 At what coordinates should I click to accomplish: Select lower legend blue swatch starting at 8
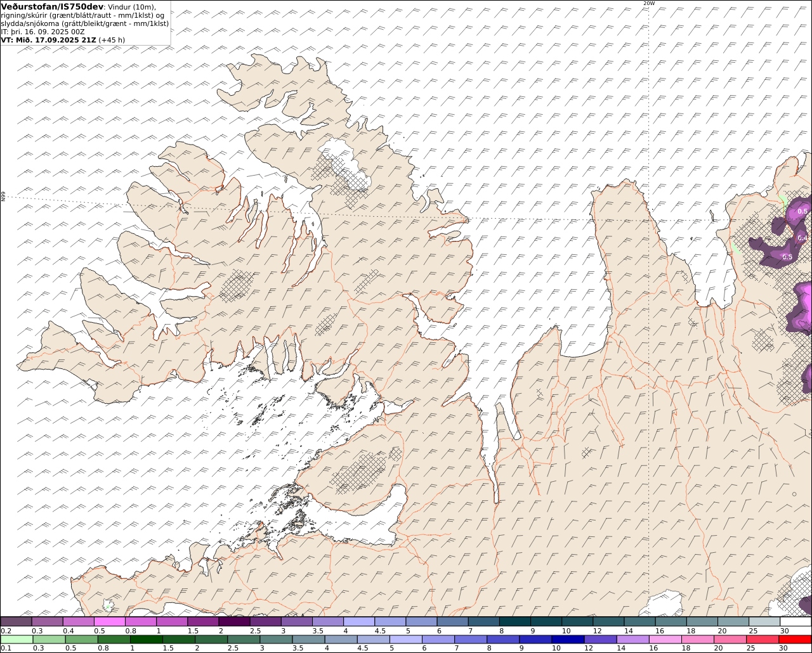tap(502, 639)
